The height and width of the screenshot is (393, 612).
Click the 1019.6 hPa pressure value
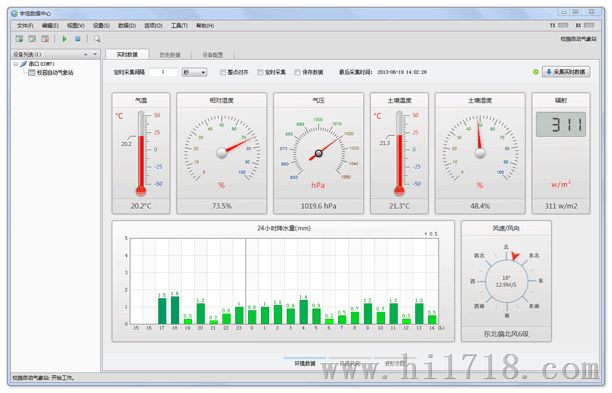[318, 206]
